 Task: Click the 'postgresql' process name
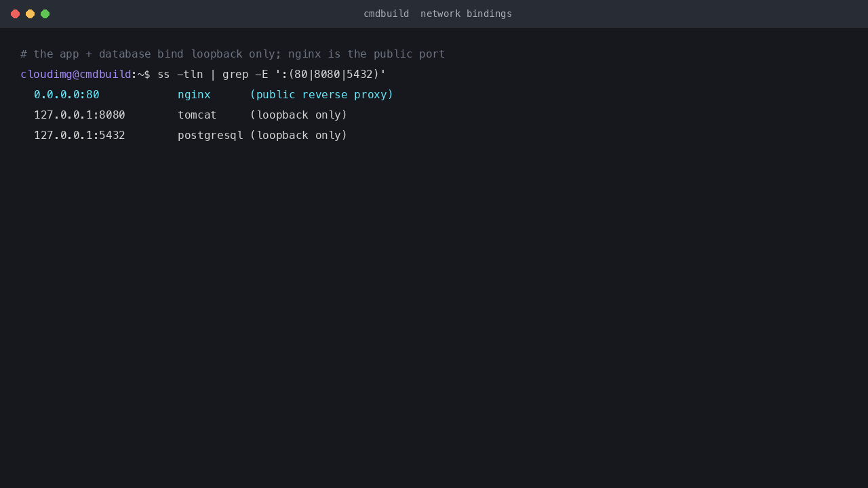[x=210, y=136]
